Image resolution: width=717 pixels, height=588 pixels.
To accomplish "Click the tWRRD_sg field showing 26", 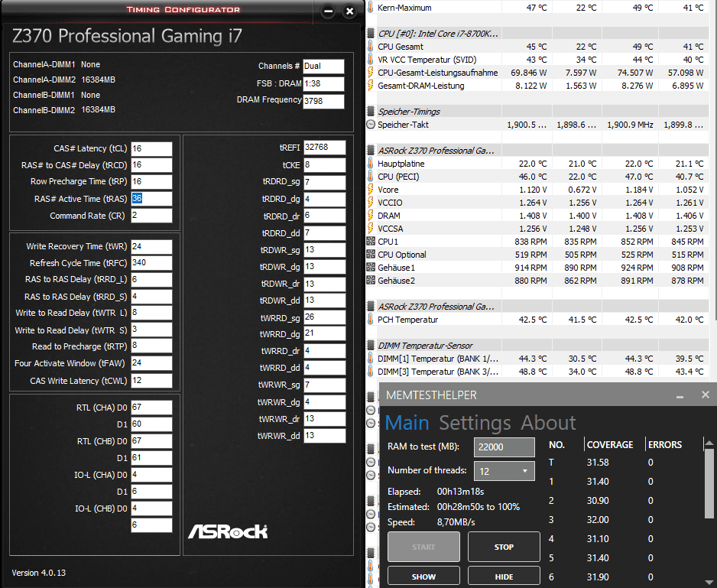I will [324, 317].
